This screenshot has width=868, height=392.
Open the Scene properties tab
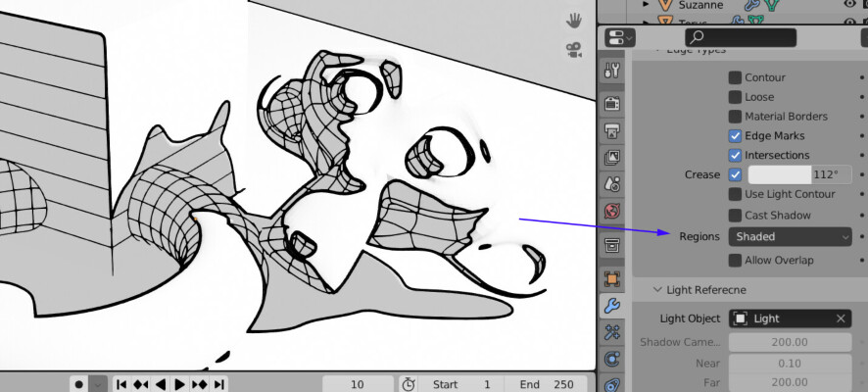611,184
